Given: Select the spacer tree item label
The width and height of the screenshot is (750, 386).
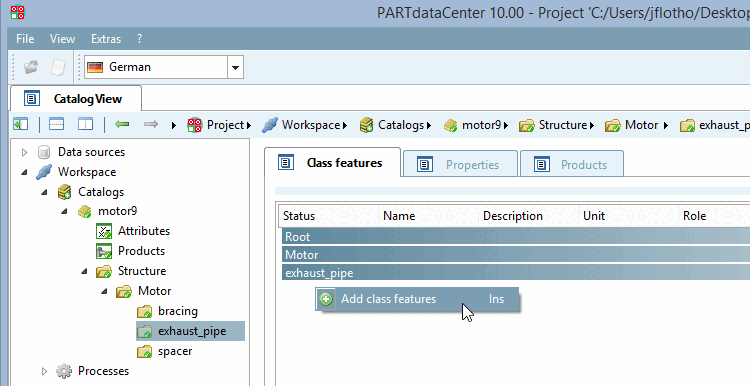Looking at the screenshot, I should pos(175,351).
